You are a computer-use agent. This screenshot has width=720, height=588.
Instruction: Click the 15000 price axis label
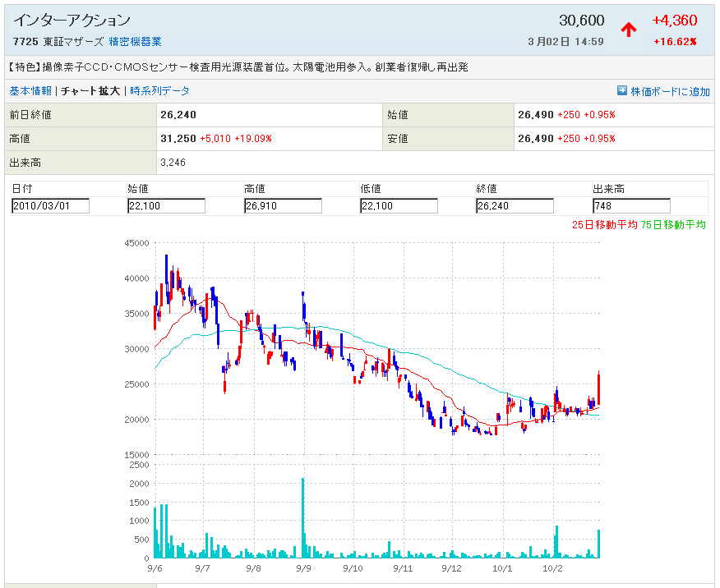pyautogui.click(x=136, y=454)
